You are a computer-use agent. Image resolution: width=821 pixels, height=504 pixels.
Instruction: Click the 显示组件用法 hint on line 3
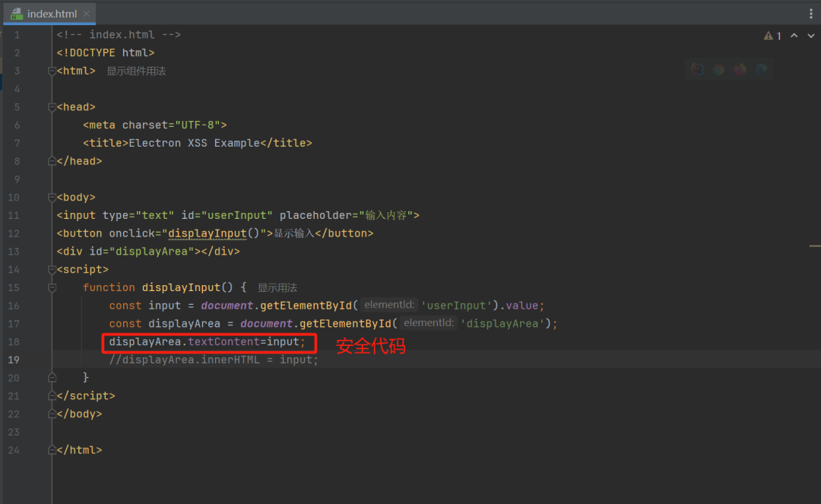click(136, 71)
